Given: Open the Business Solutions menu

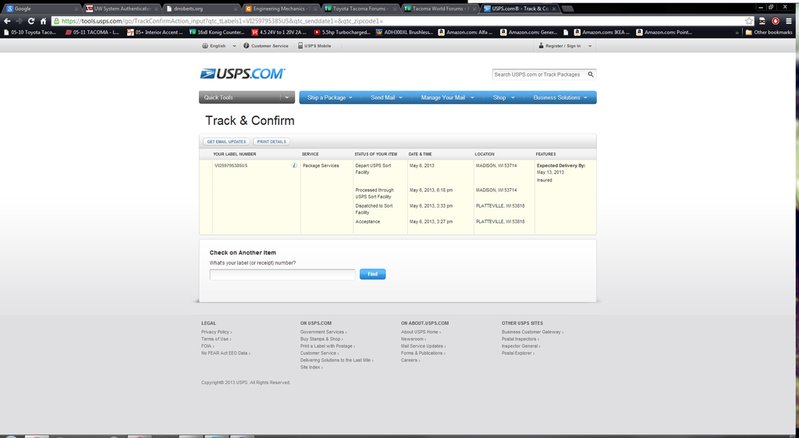Looking at the screenshot, I should 560,97.
